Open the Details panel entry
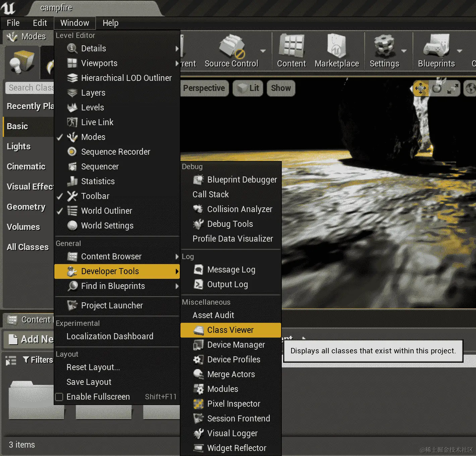476x456 pixels. coord(117,48)
